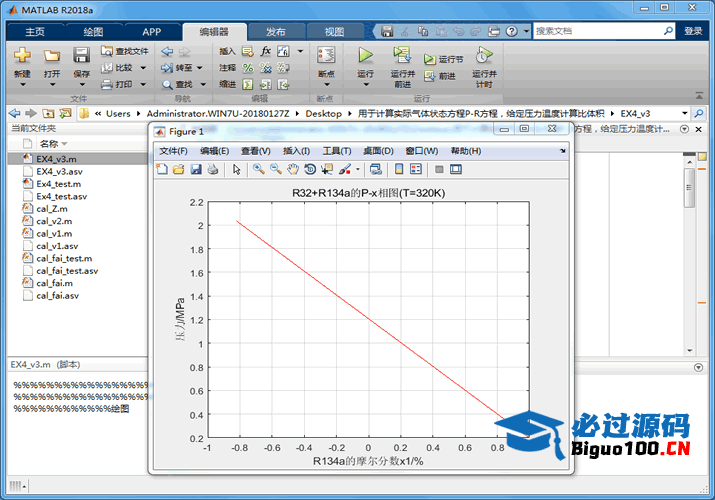
Task: Expand the brush tool color dropdown in Figure 1
Action: pyautogui.click(x=358, y=169)
